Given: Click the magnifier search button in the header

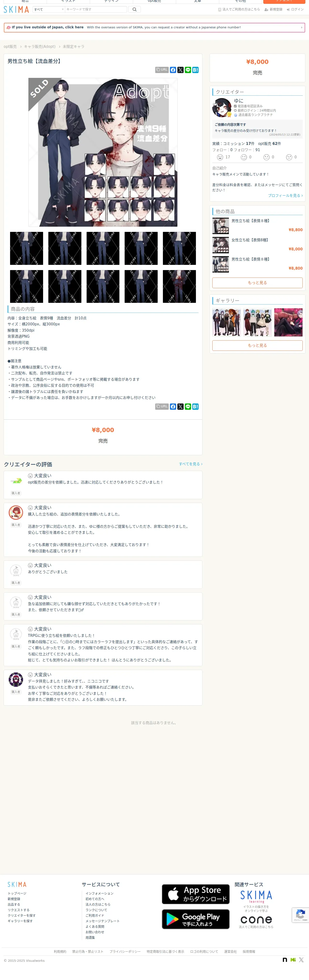Looking at the screenshot, I should (135, 10).
